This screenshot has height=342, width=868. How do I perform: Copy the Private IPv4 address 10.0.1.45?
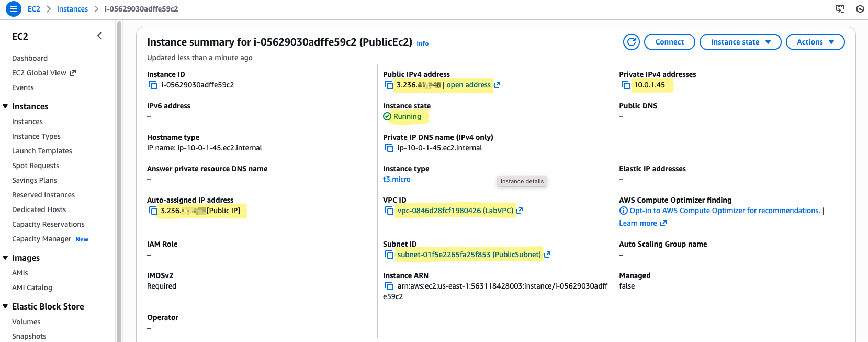coord(626,85)
